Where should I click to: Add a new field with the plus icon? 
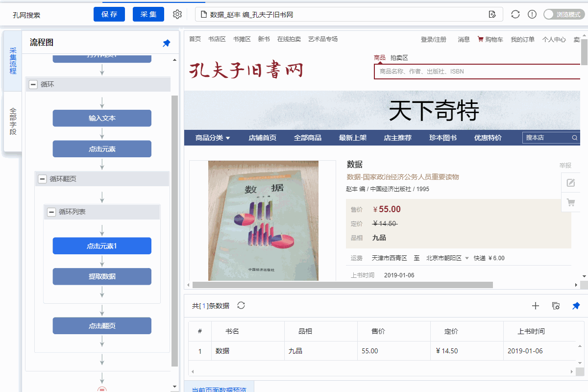(x=536, y=306)
